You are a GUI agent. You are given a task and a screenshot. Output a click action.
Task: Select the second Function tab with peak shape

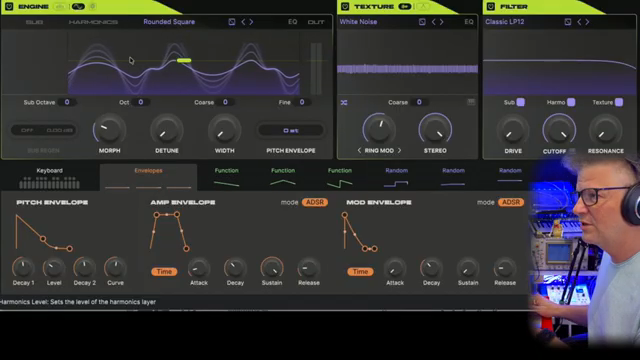(x=283, y=178)
